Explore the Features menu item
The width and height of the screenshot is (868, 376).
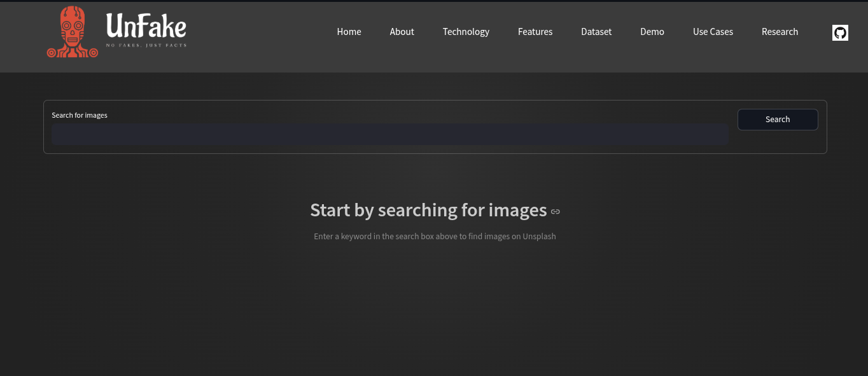[x=535, y=31]
